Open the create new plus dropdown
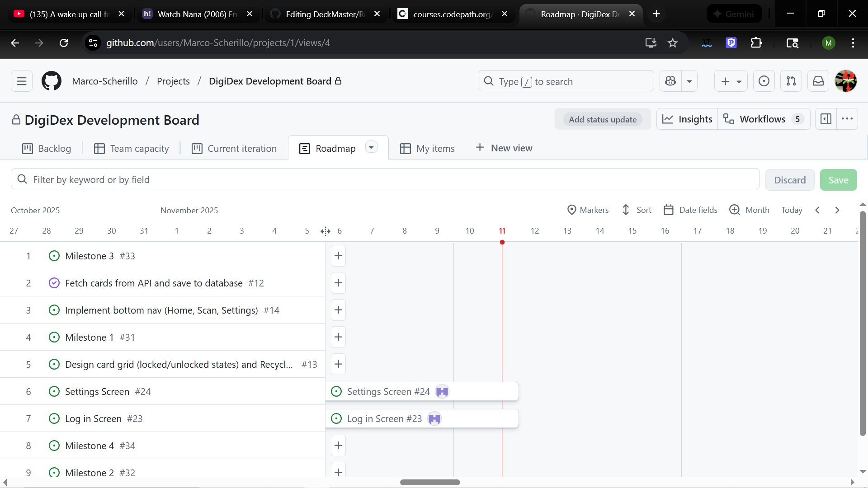The width and height of the screenshot is (868, 488). pyautogui.click(x=731, y=81)
